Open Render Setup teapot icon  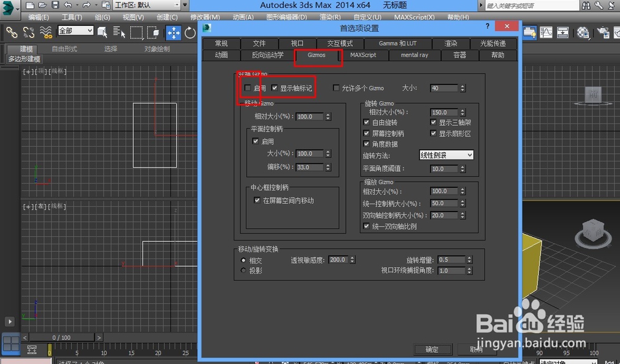tap(603, 32)
